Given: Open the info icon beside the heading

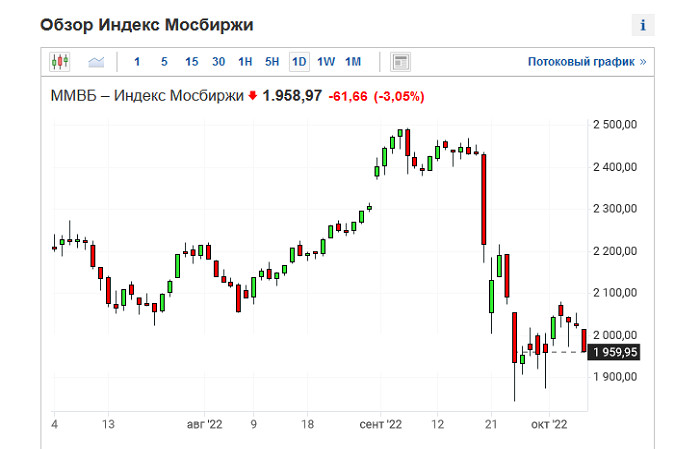Looking at the screenshot, I should (643, 25).
